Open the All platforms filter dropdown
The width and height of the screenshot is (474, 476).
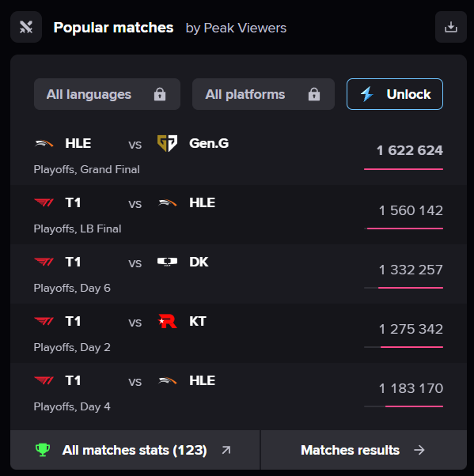click(x=264, y=94)
